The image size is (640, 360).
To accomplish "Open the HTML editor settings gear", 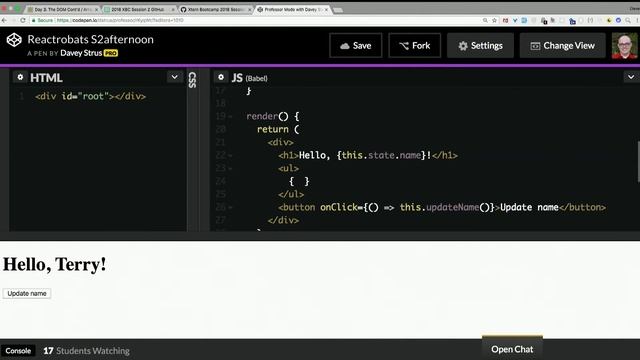I will (20, 77).
